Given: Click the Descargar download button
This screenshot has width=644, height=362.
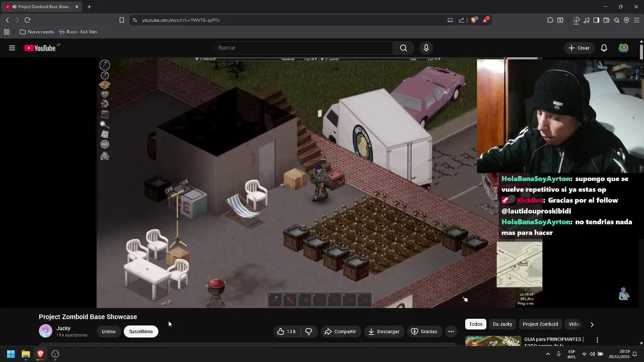Looking at the screenshot, I should (x=383, y=331).
